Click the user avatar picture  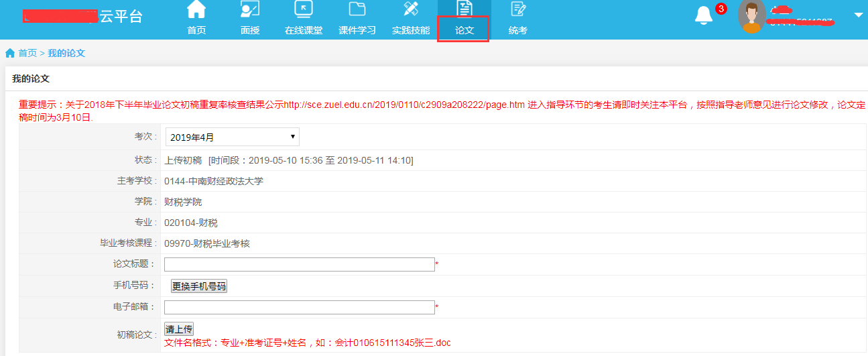(751, 16)
